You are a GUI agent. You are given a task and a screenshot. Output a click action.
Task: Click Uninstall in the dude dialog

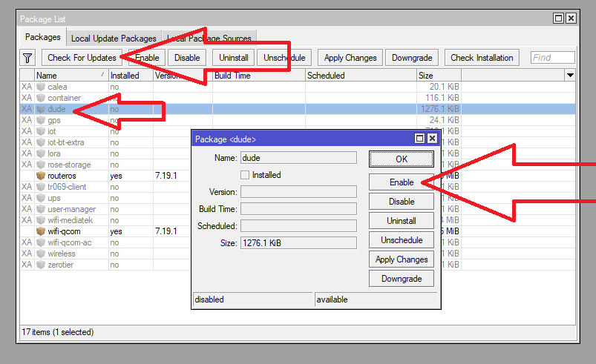[x=402, y=221]
